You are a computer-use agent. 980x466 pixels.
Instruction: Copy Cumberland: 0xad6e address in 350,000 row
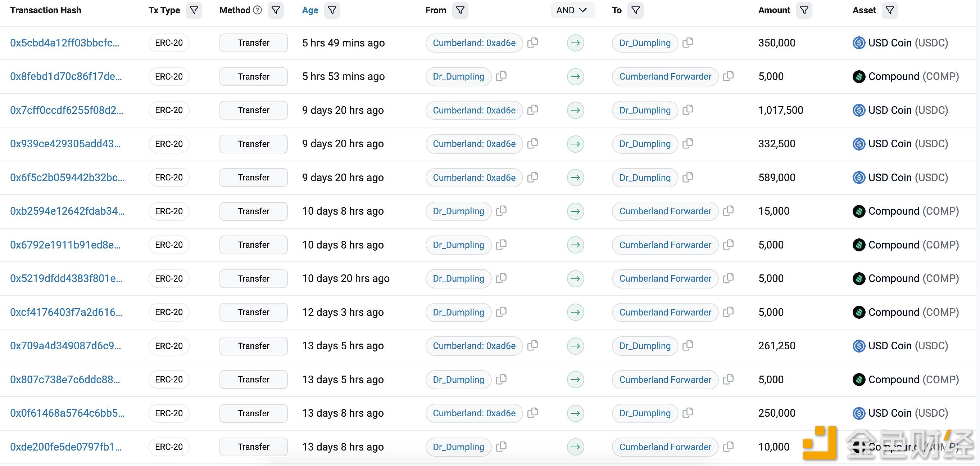[532, 42]
